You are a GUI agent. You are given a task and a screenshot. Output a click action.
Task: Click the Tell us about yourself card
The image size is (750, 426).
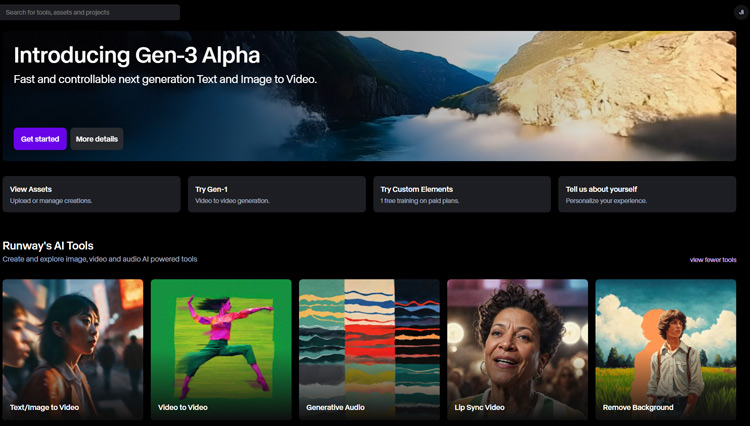[x=647, y=194]
